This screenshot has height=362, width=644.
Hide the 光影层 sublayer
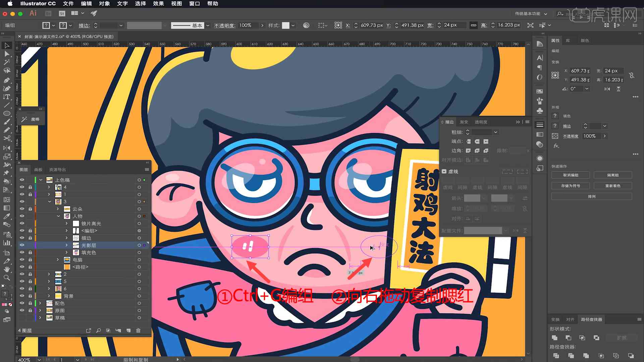tap(22, 245)
